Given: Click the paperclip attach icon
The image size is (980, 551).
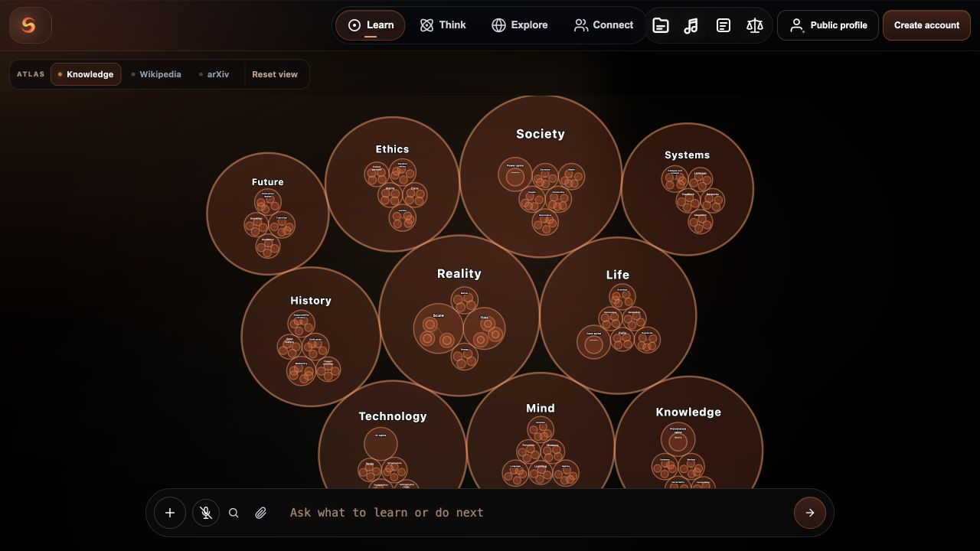Looking at the screenshot, I should (x=261, y=513).
